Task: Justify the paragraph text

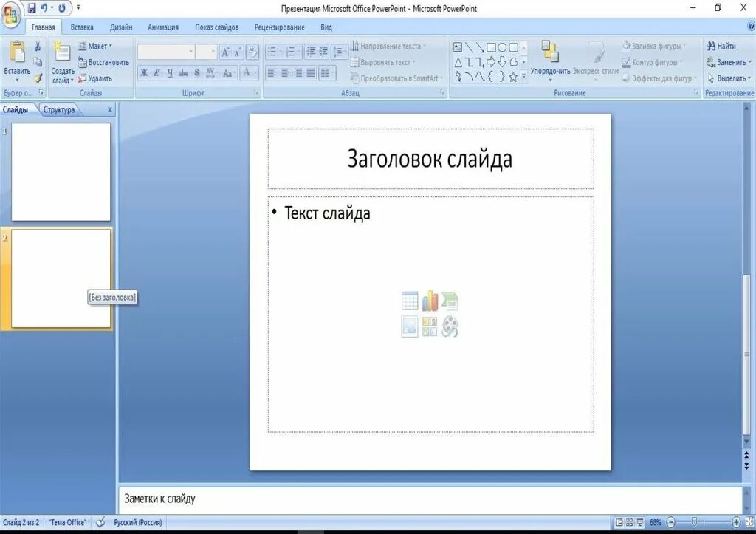Action: [x=311, y=73]
